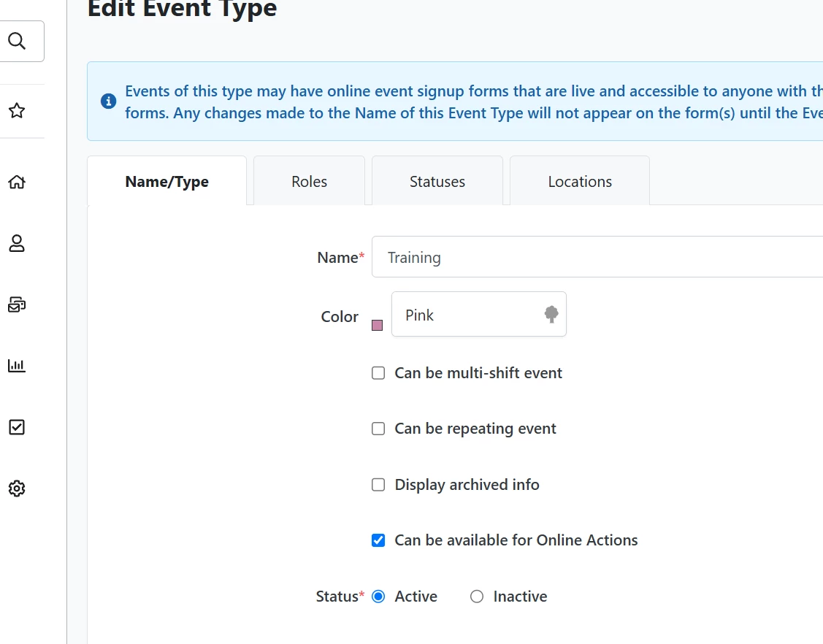Open favorites star icon in sidebar
823x644 pixels.
tap(17, 111)
